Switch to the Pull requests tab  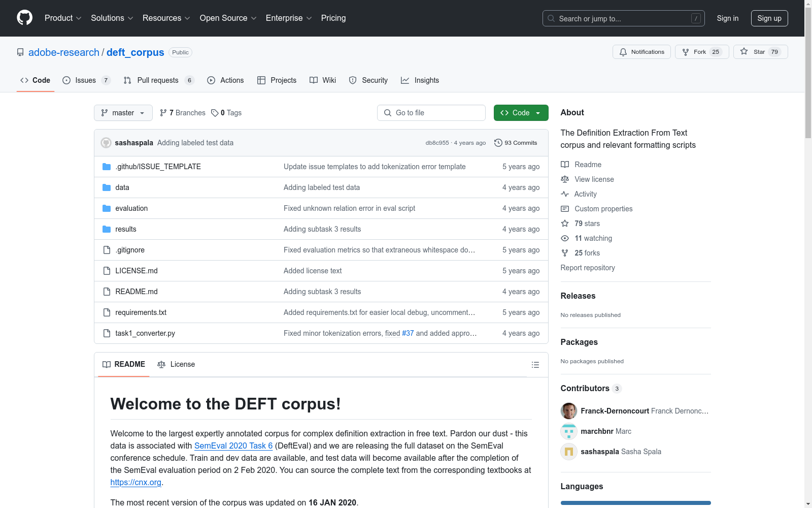pos(159,80)
